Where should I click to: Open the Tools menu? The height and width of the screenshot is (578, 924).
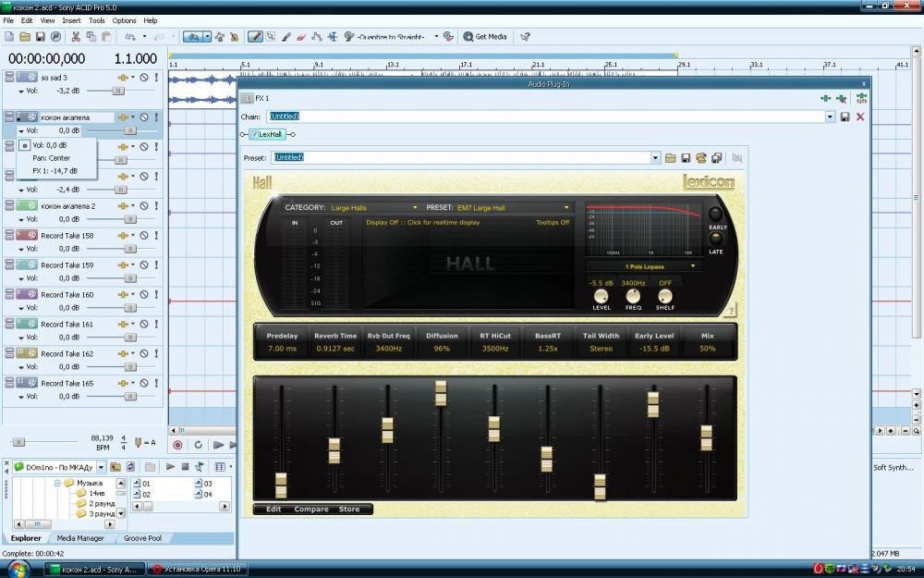pos(97,20)
